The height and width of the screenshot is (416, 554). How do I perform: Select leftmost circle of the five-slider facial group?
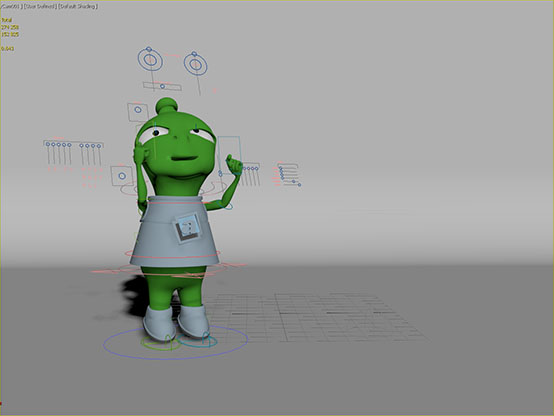pos(48,144)
